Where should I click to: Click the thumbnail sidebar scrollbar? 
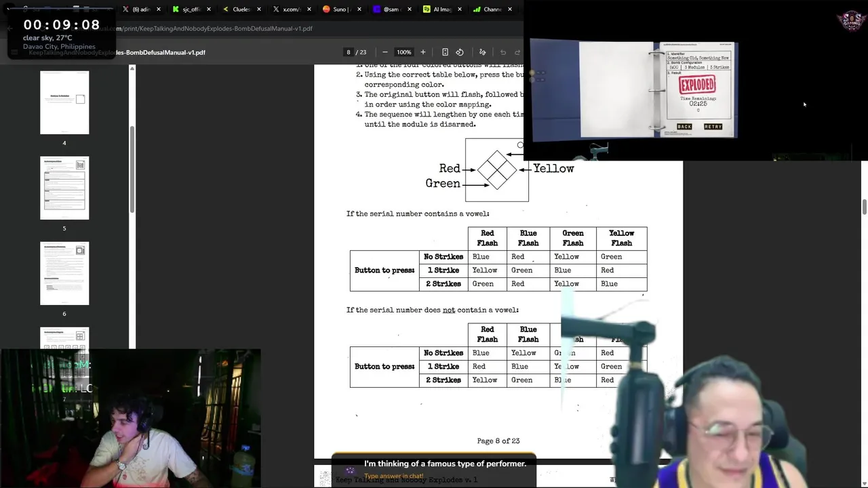coord(132,169)
